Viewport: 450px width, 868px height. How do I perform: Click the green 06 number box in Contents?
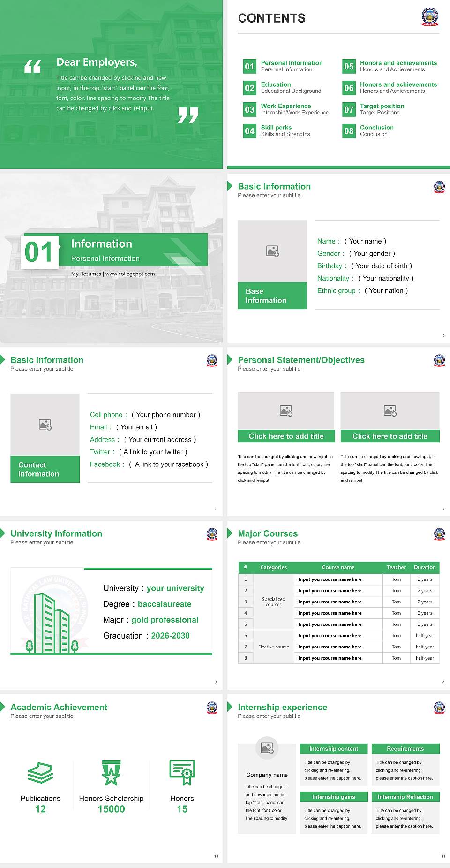tap(349, 88)
